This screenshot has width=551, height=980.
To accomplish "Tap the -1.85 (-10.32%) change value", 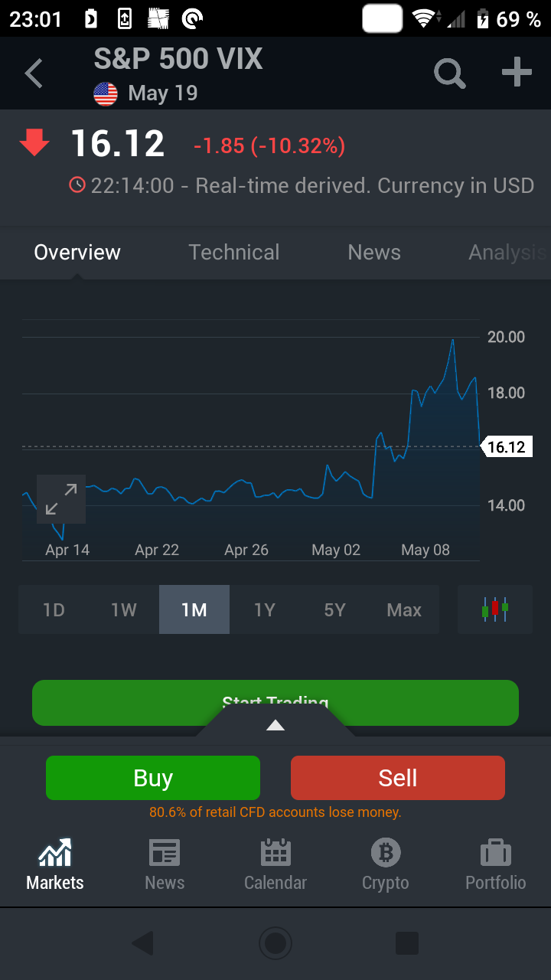I will (x=269, y=145).
